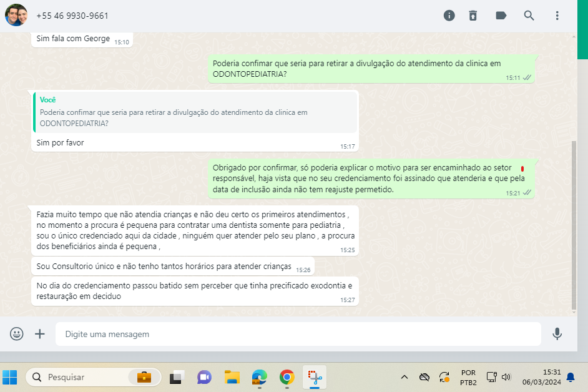Click the chat's vertical scrollbar
This screenshot has height=392, width=588.
click(x=574, y=225)
